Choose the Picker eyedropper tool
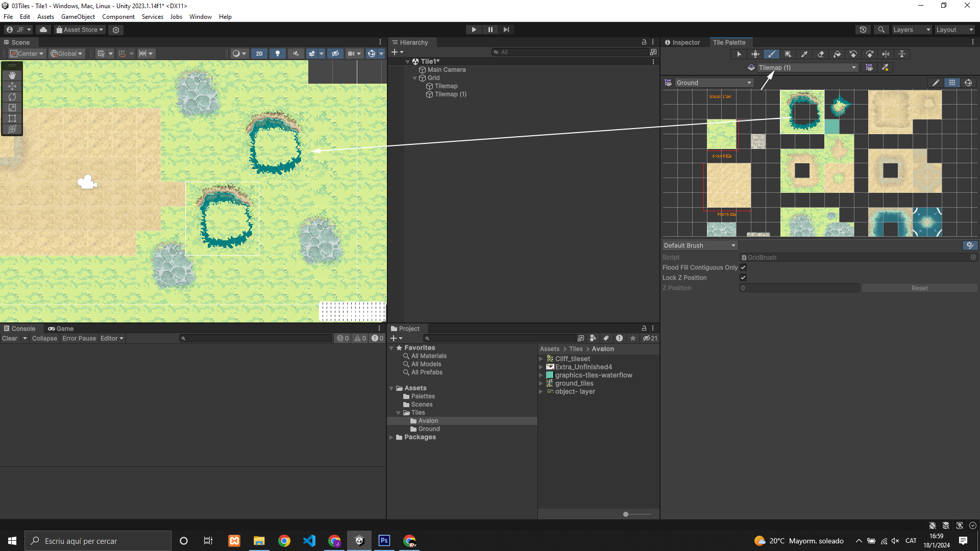Screen dimensions: 980x551 point(804,54)
